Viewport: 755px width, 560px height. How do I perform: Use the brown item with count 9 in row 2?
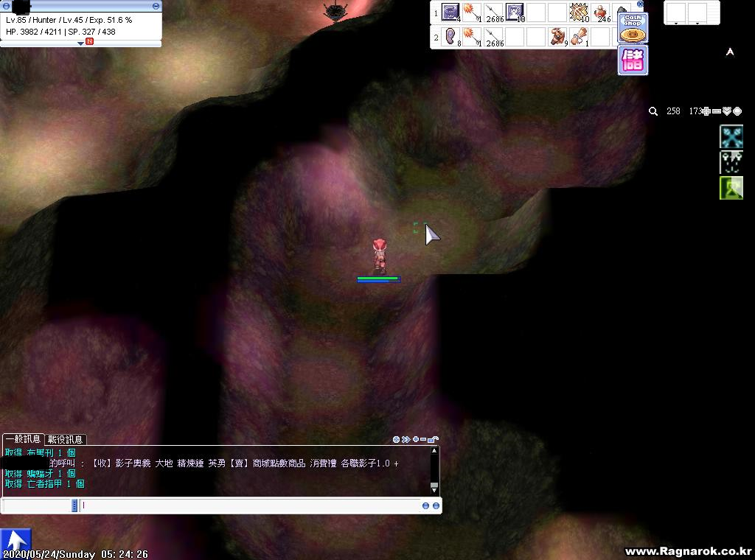(558, 36)
